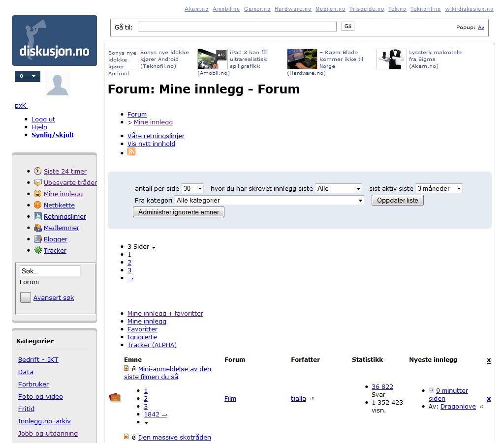Viewport: 504px width, 443px height.
Task: Open the skrevet innlegg siste dropdown
Action: click(x=339, y=188)
